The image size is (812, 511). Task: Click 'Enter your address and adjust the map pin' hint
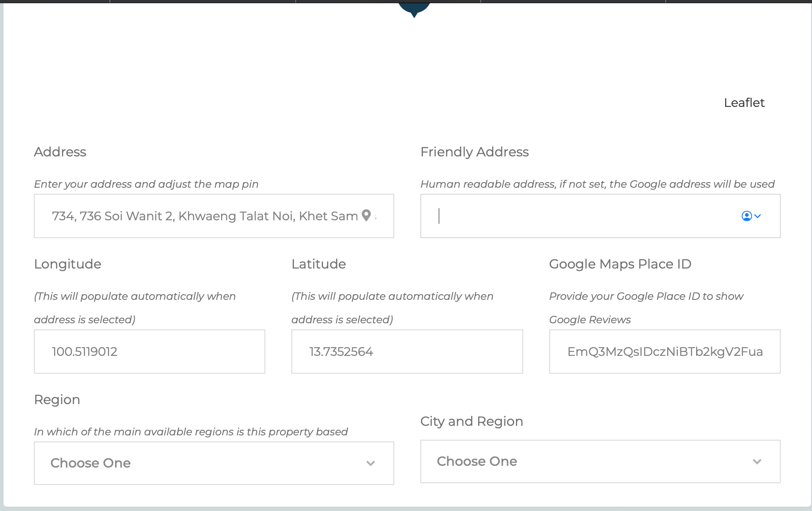tap(146, 184)
